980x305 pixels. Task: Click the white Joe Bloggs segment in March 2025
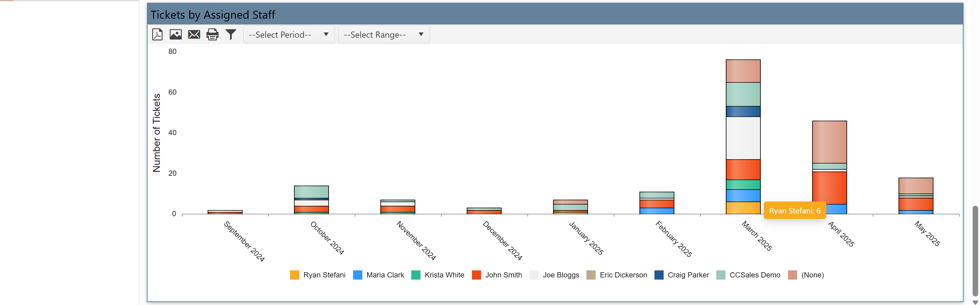click(x=743, y=138)
